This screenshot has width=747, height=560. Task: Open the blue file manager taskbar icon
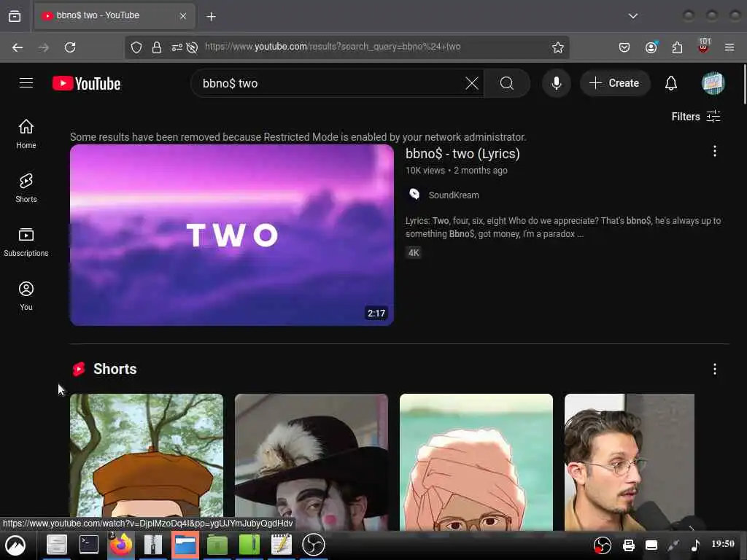[185, 545]
